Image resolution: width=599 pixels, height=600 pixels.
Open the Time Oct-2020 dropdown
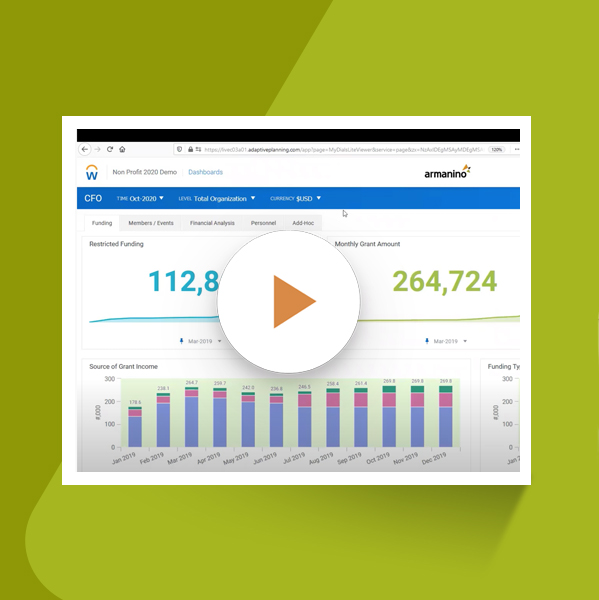(x=140, y=198)
